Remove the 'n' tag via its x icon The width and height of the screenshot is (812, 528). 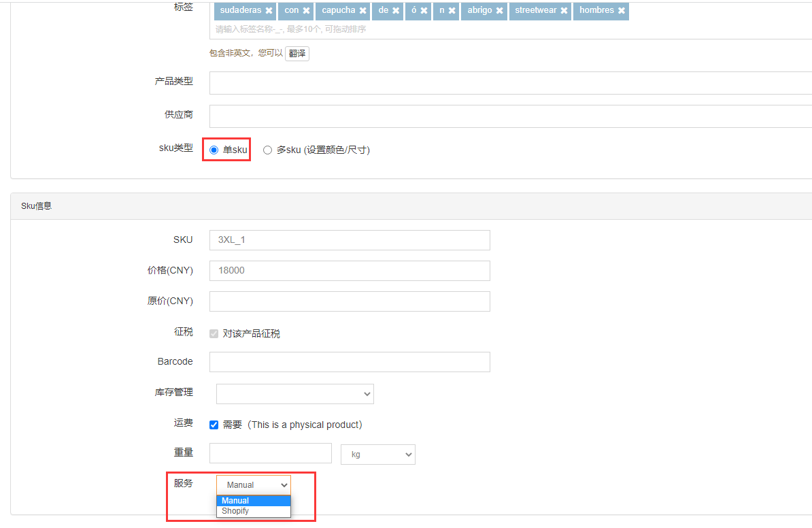tap(452, 11)
